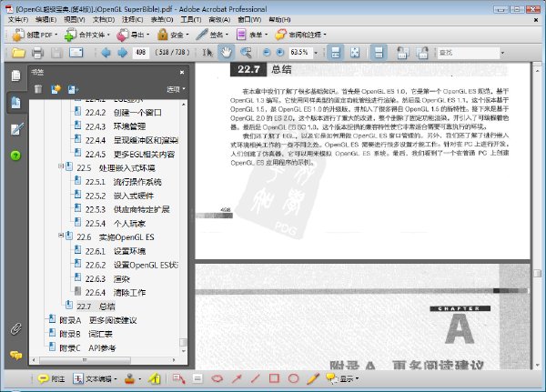Viewport: 546px width, 392px height.
Task: Go to the next page arrow
Action: click(122, 53)
